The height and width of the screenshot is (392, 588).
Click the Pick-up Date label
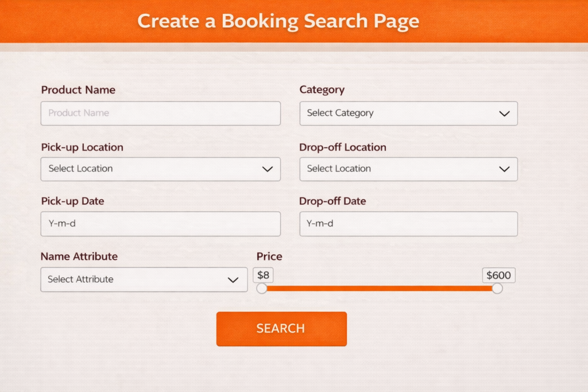72,201
